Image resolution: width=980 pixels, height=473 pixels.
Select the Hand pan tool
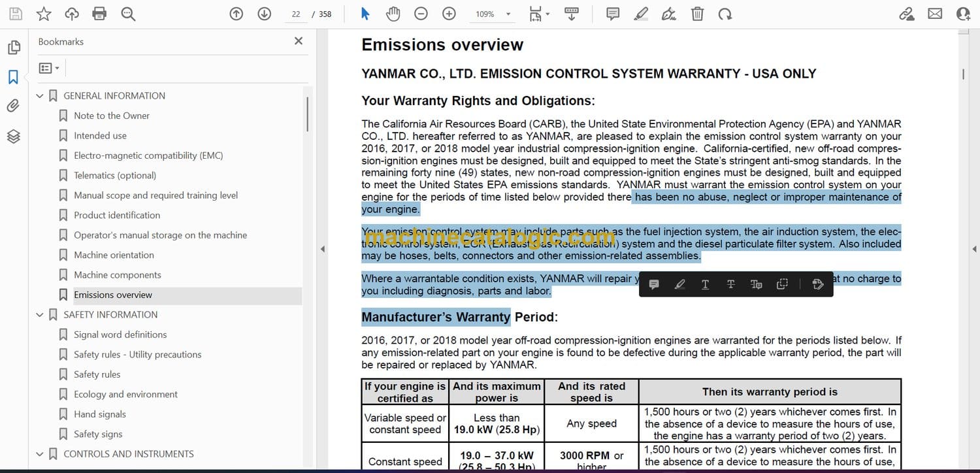(393, 14)
